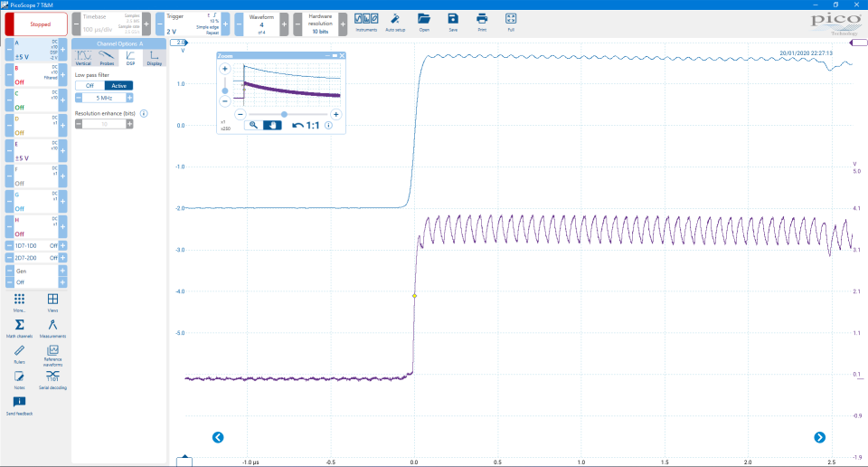Screen dimensions: 868x467
Task: Open the Math channels panel
Action: 19,326
